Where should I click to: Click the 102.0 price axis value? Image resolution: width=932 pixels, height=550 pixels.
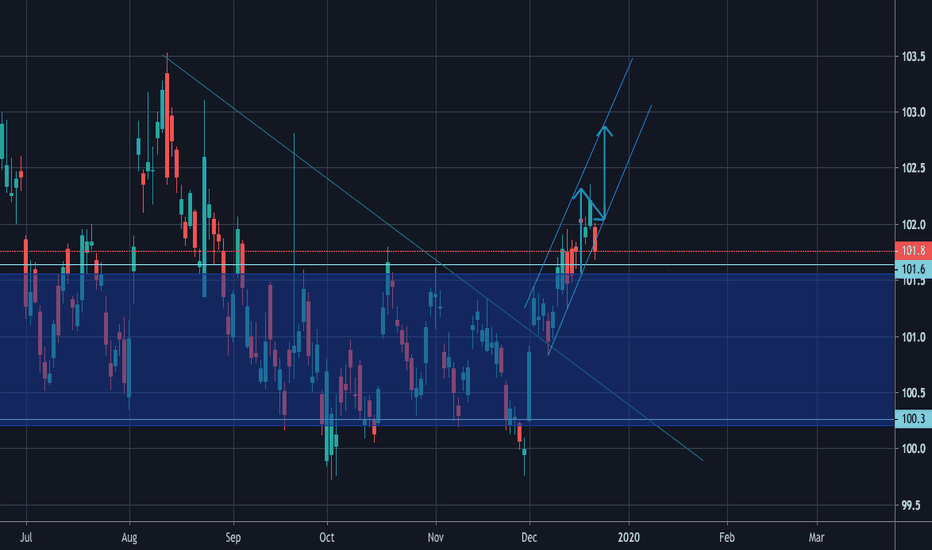click(x=914, y=225)
